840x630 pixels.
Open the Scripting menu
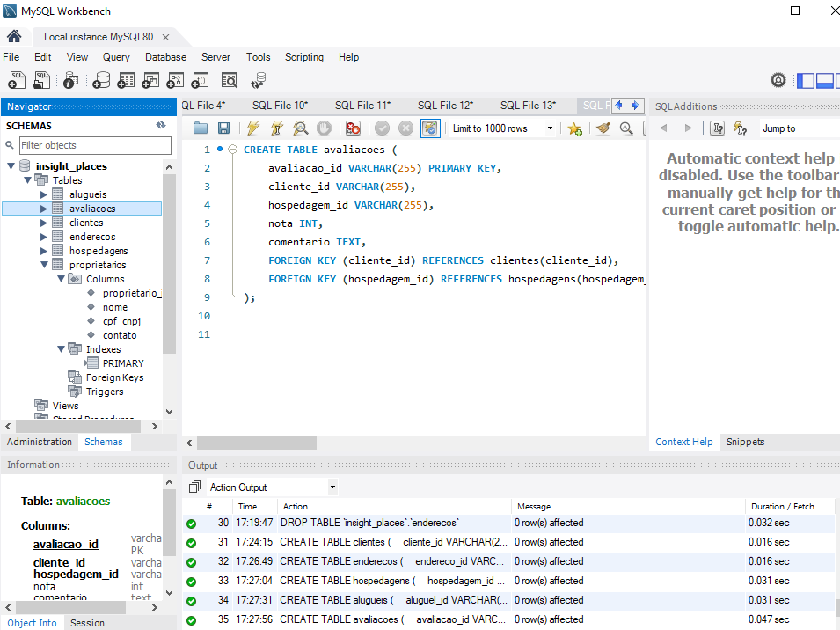coord(304,57)
